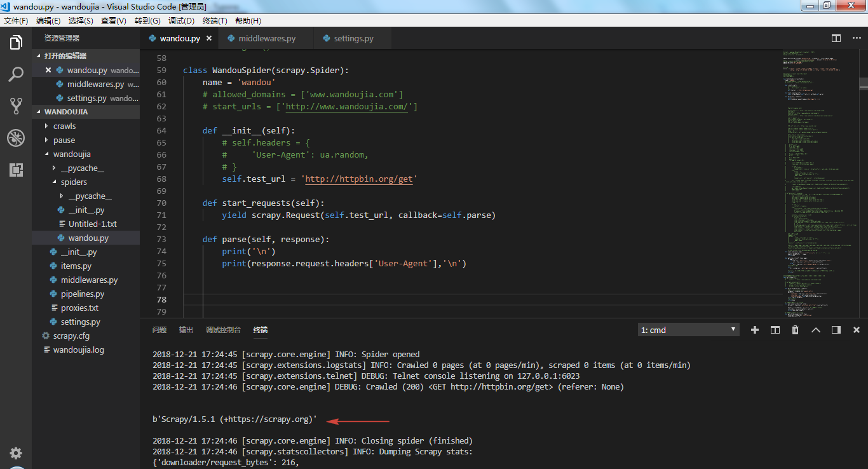Switch to the 输出 panel tab
This screenshot has height=469, width=868.
(x=186, y=330)
